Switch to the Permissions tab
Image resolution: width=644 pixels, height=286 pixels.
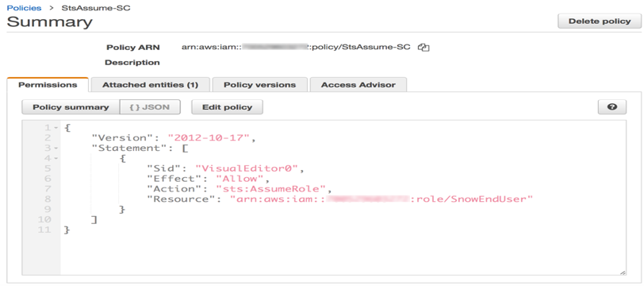pos(48,85)
